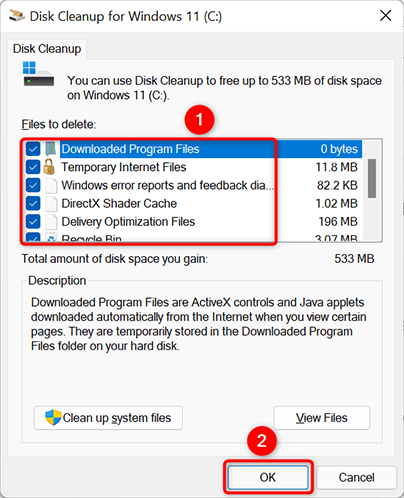Click the Clean up system files button

click(108, 418)
